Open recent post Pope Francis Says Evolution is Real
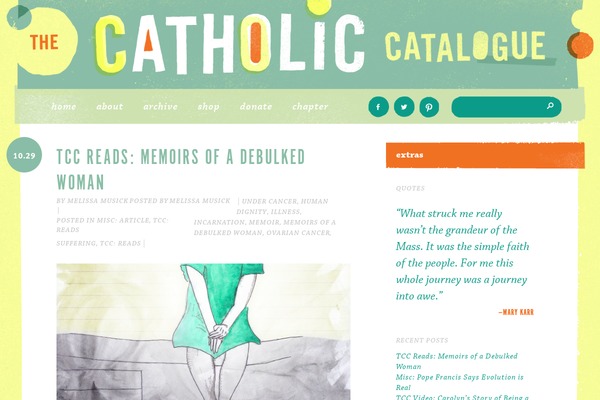Screen dimensions: 600x400 click(459, 382)
